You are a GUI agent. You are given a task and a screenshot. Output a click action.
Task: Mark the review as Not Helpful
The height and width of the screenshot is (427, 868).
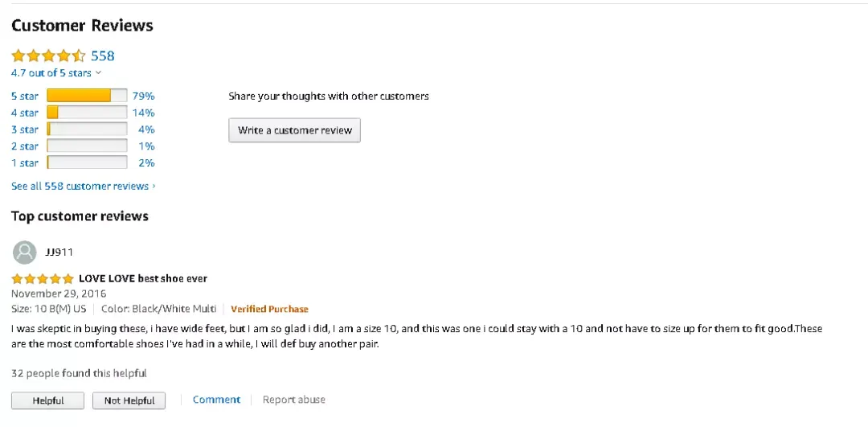point(129,400)
